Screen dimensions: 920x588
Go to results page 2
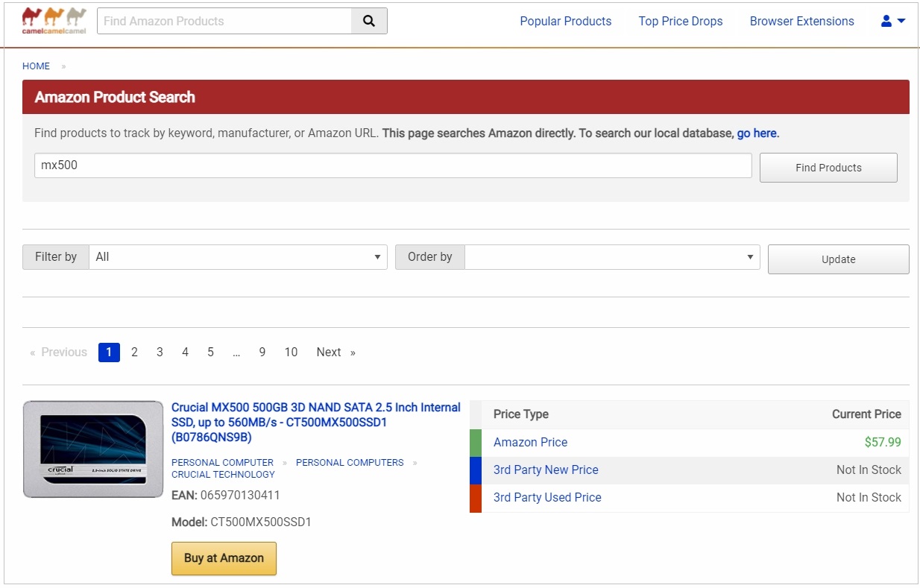pyautogui.click(x=134, y=352)
